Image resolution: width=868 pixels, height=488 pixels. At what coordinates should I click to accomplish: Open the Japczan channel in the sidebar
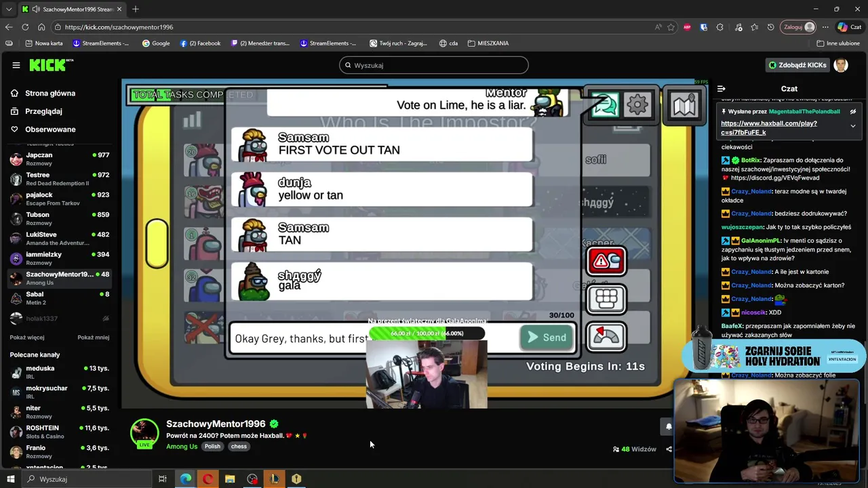(x=60, y=159)
